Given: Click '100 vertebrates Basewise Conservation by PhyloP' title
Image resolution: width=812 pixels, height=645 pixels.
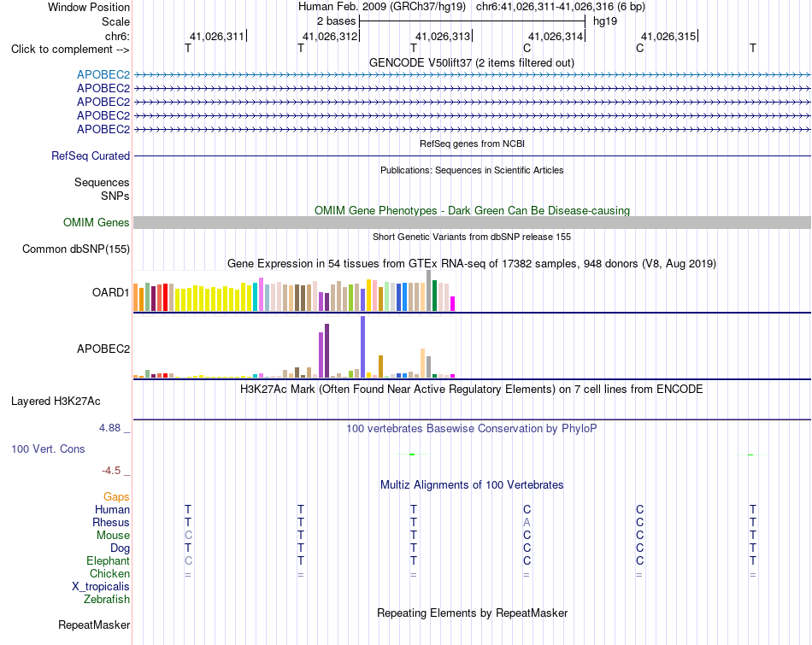Looking at the screenshot, I should (472, 429).
